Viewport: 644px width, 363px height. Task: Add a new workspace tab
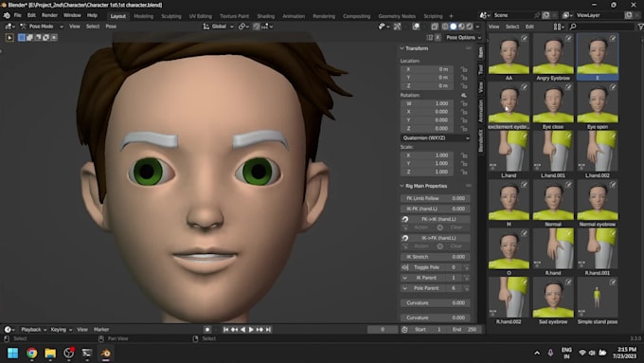pyautogui.click(x=451, y=16)
